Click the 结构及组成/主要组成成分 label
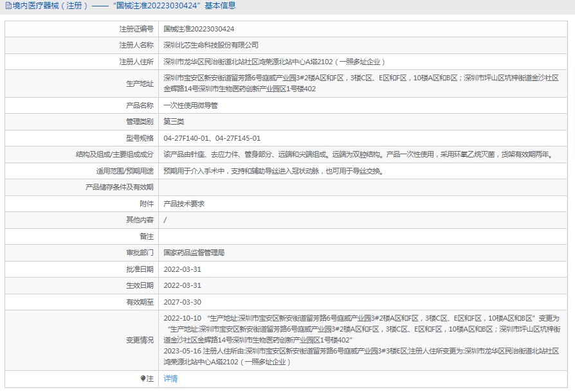 [x=114, y=154]
